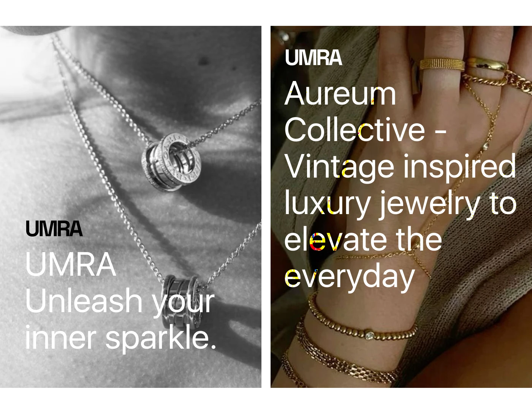532x397 pixels.
Task: Open the 'Aureum' heading word
Action: [x=340, y=94]
